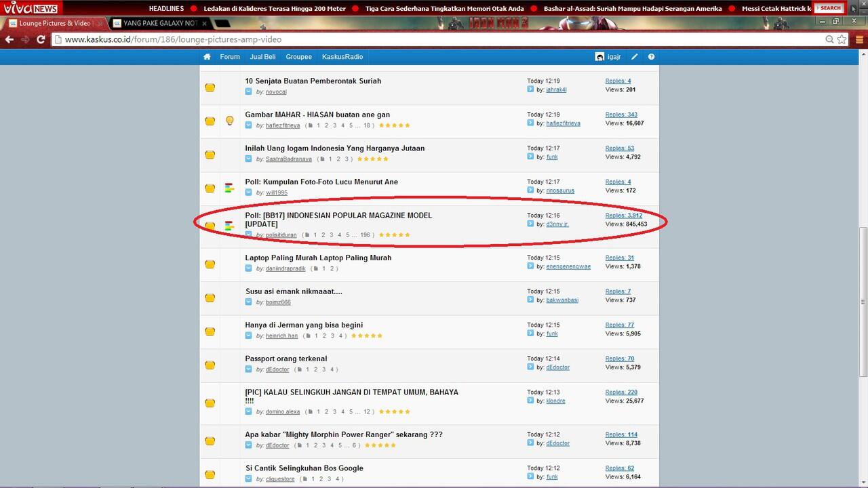The height and width of the screenshot is (488, 868).
Task: Click the folder icon for Inilah Uang logam thread
Action: (210, 155)
